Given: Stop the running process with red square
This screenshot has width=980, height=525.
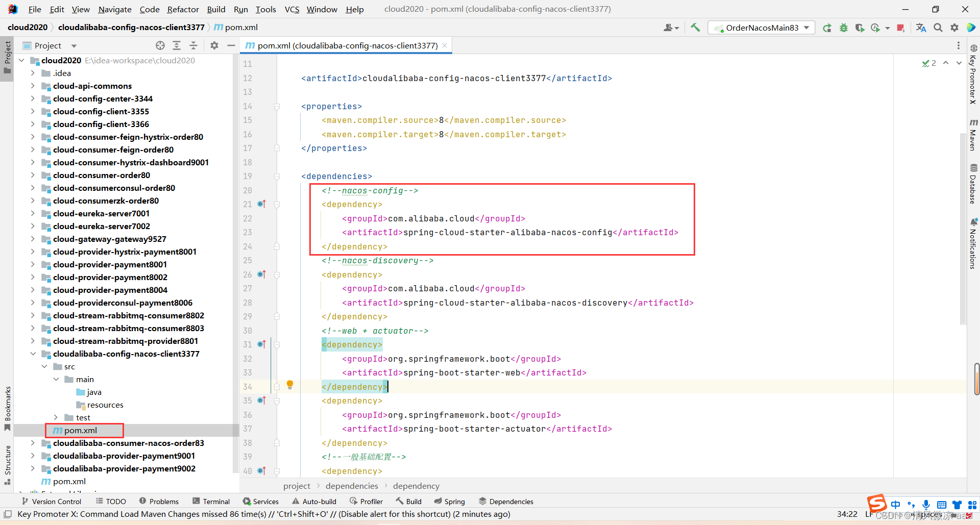Looking at the screenshot, I should coord(901,28).
